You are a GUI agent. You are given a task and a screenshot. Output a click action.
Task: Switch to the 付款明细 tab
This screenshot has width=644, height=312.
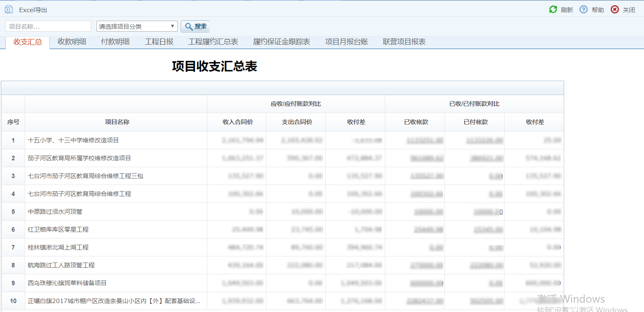pyautogui.click(x=115, y=42)
